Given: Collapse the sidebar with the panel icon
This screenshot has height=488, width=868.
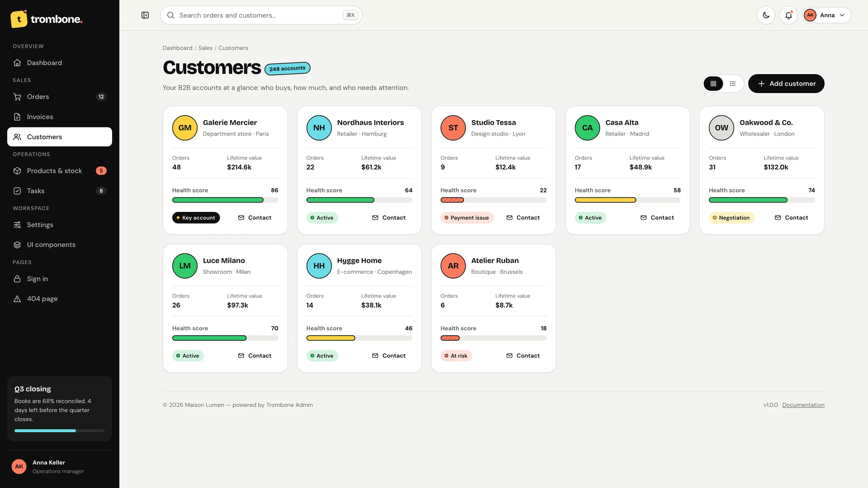Looking at the screenshot, I should [x=145, y=15].
